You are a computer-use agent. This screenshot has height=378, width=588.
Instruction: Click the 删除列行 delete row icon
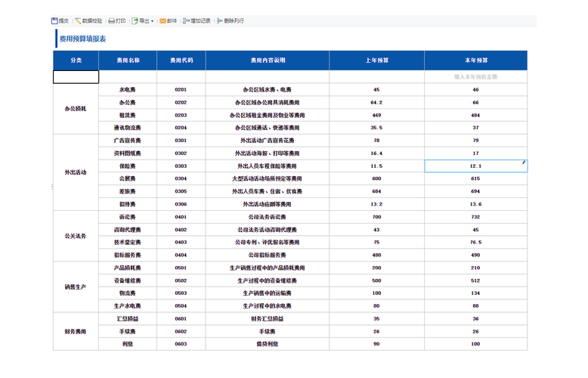(219, 21)
